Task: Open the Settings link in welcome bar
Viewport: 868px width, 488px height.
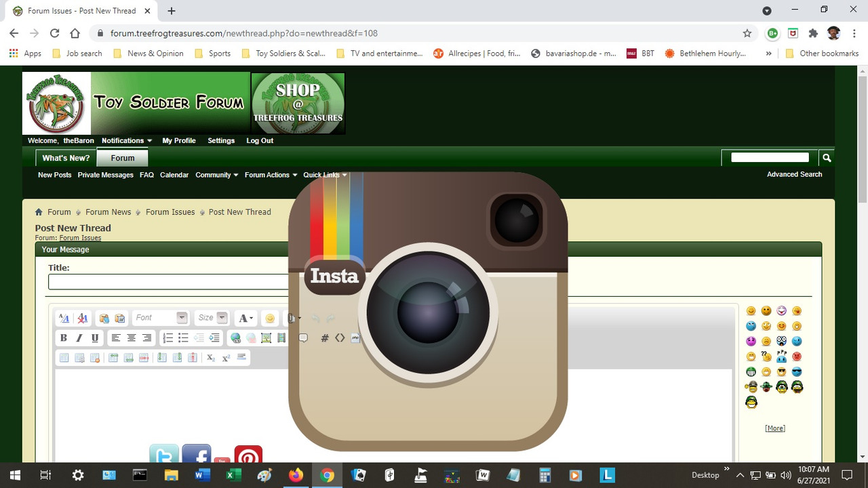Action: (221, 141)
